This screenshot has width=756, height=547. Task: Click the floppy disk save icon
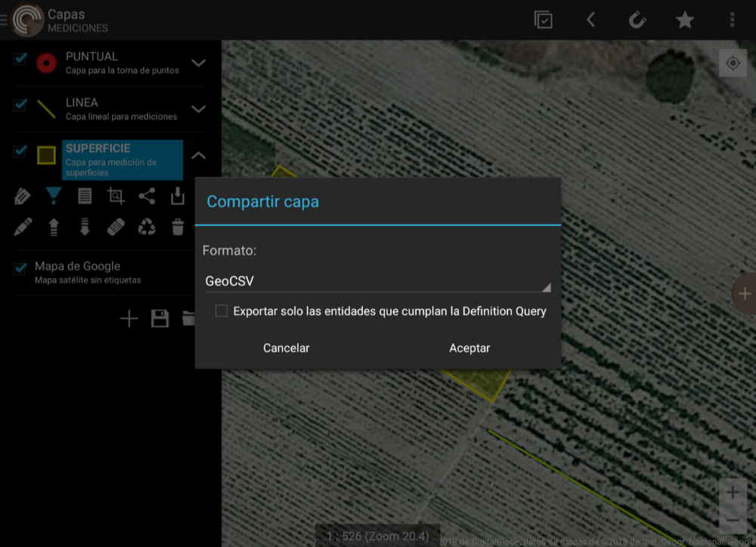pyautogui.click(x=160, y=318)
